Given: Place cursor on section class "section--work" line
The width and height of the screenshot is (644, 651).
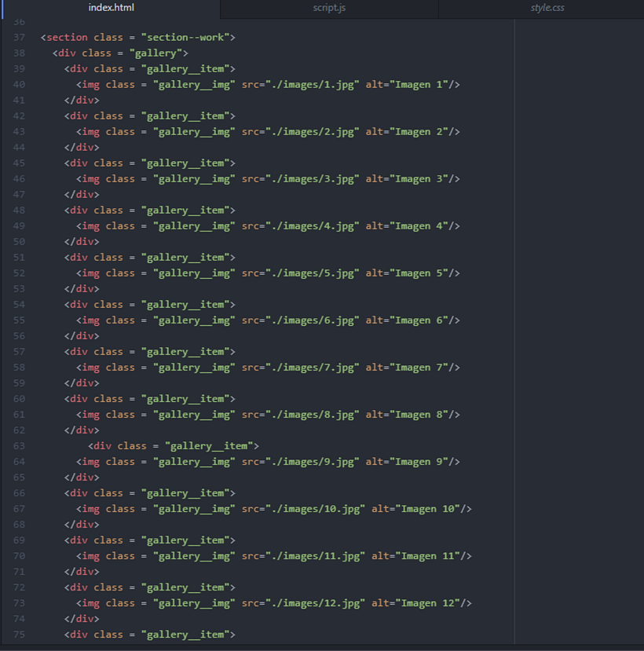Looking at the screenshot, I should coord(138,38).
